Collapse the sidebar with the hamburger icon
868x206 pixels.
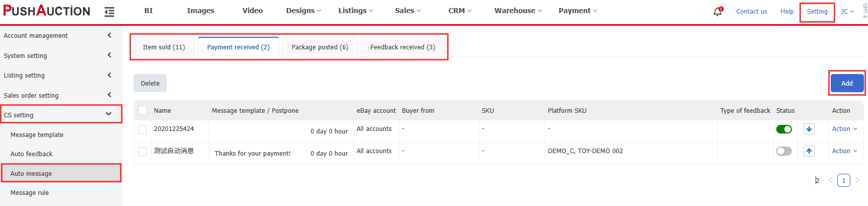[x=109, y=12]
